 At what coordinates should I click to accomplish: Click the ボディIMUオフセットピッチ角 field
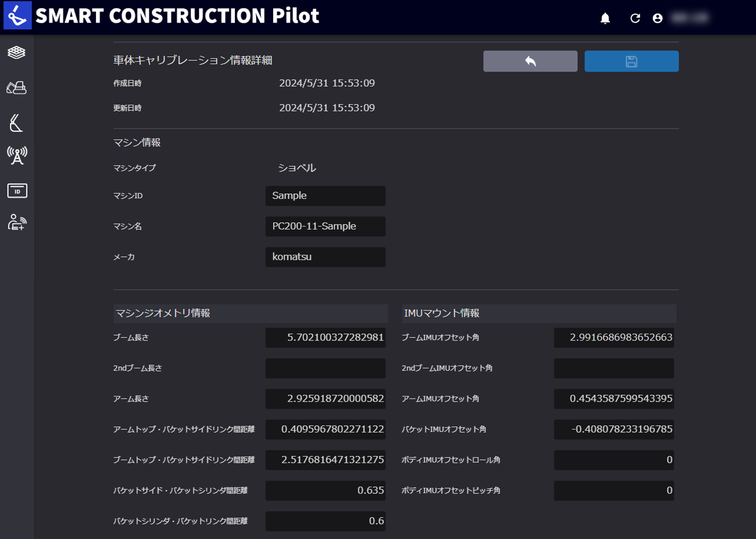pyautogui.click(x=614, y=490)
